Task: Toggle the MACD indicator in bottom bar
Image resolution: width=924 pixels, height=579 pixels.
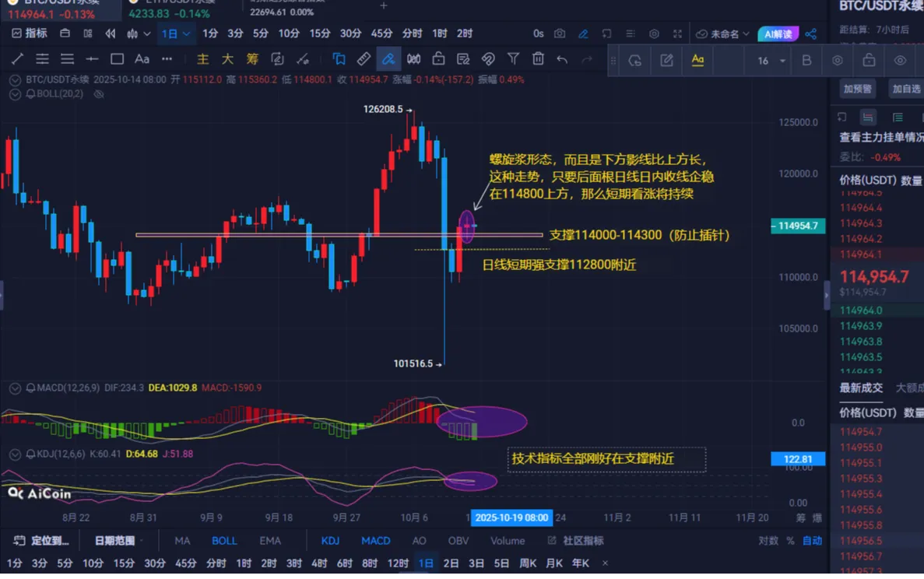Action: pos(375,541)
